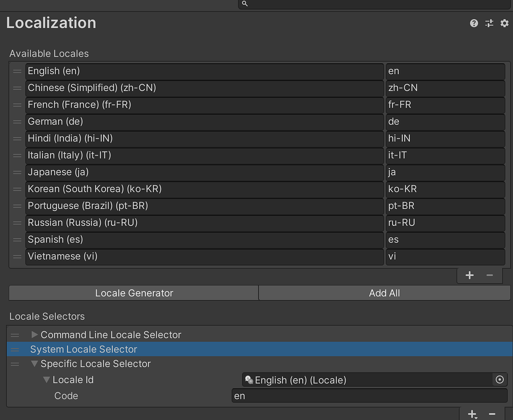Open the Localization help documentation icon
The image size is (513, 420).
coord(474,23)
